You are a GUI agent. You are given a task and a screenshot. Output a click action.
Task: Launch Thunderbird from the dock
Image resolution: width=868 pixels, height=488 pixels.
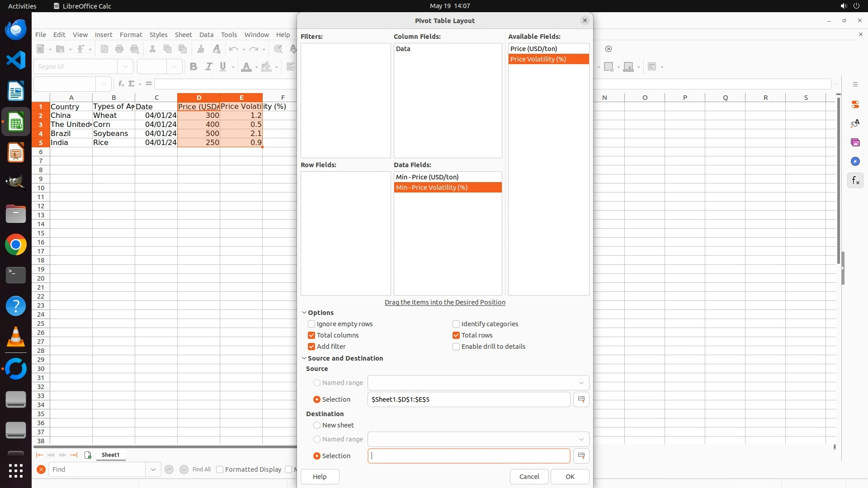point(16,30)
